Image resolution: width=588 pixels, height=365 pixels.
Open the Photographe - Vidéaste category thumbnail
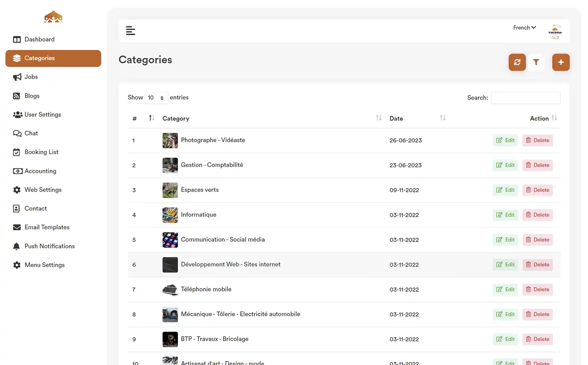pyautogui.click(x=170, y=140)
